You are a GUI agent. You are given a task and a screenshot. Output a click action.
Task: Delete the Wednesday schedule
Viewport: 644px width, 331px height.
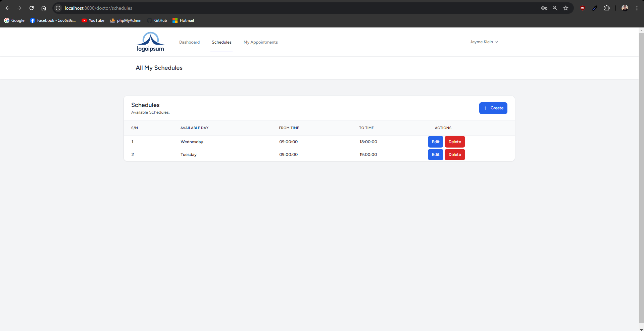coord(455,142)
